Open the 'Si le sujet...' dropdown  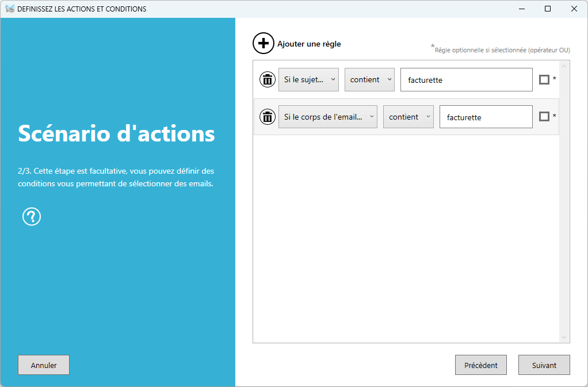308,79
